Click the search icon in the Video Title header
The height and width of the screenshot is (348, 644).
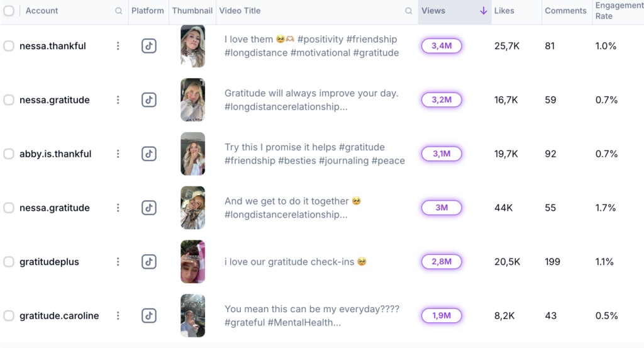pos(409,11)
